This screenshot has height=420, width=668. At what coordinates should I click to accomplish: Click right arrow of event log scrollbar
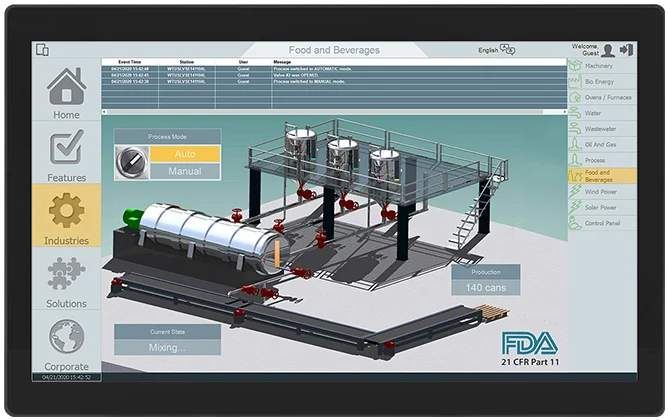click(565, 112)
